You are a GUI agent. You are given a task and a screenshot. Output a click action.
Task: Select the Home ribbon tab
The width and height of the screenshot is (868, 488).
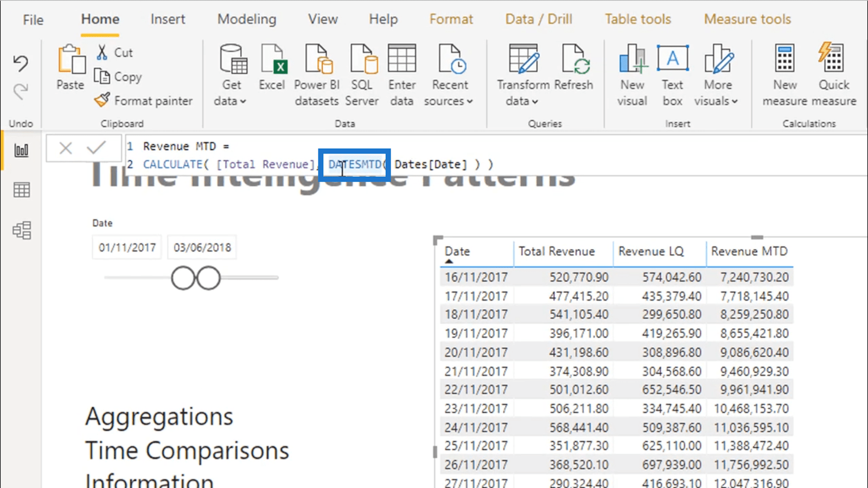[100, 19]
